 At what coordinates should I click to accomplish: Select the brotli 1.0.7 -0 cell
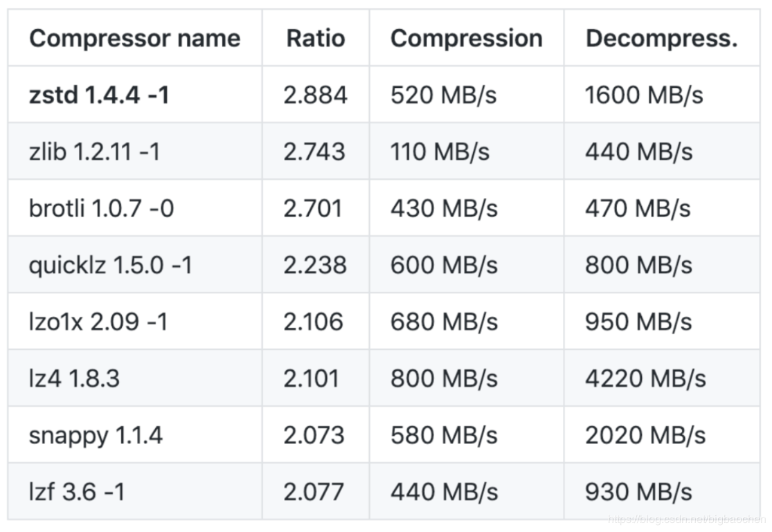(101, 208)
